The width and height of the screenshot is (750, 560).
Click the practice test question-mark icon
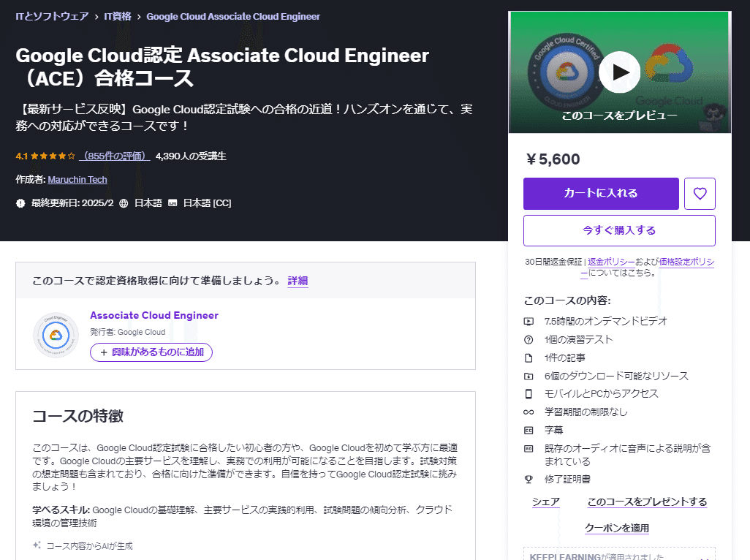pos(529,339)
